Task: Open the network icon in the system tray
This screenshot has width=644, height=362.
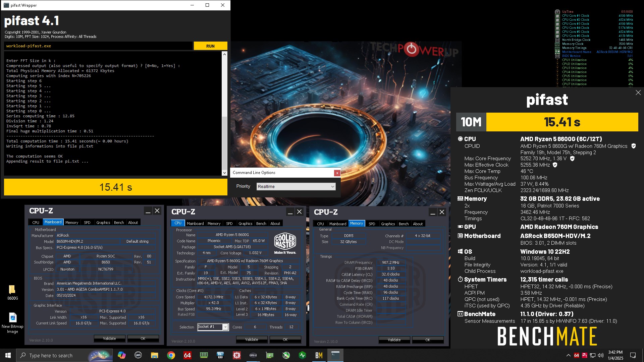Action: 593,355
